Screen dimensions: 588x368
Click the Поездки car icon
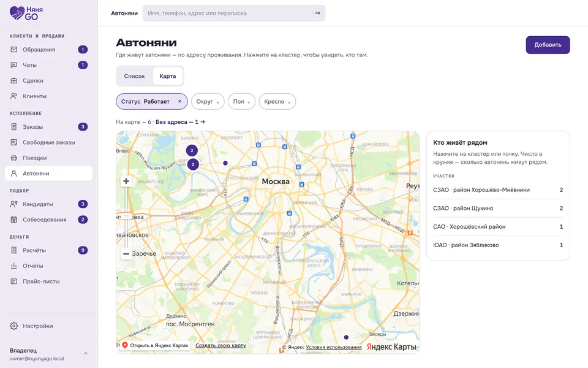14,158
